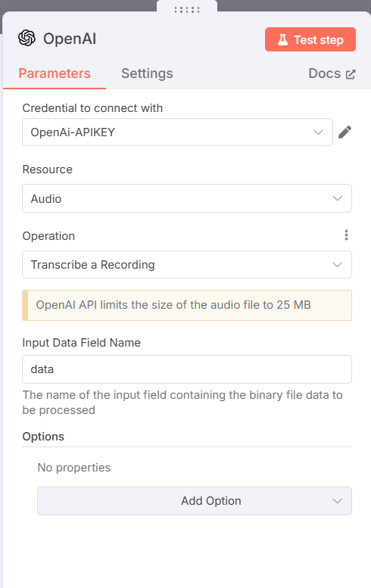
Task: Focus the Input Data Field Name input
Action: (x=187, y=369)
